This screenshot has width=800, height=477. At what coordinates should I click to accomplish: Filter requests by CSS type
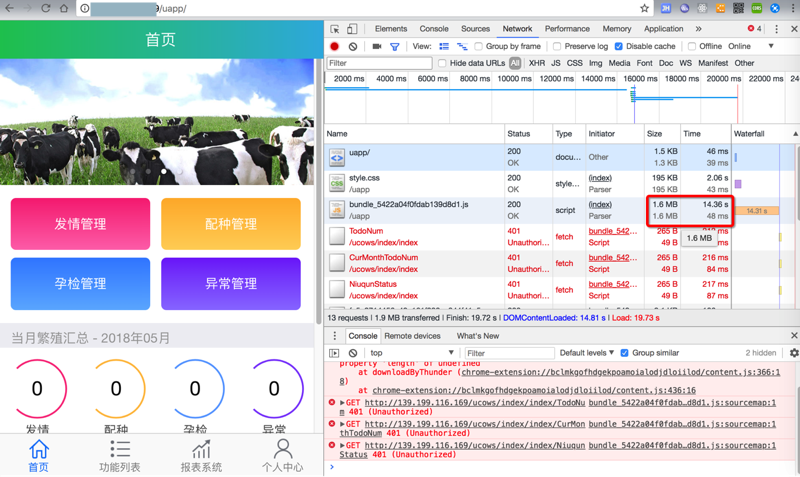(x=574, y=63)
